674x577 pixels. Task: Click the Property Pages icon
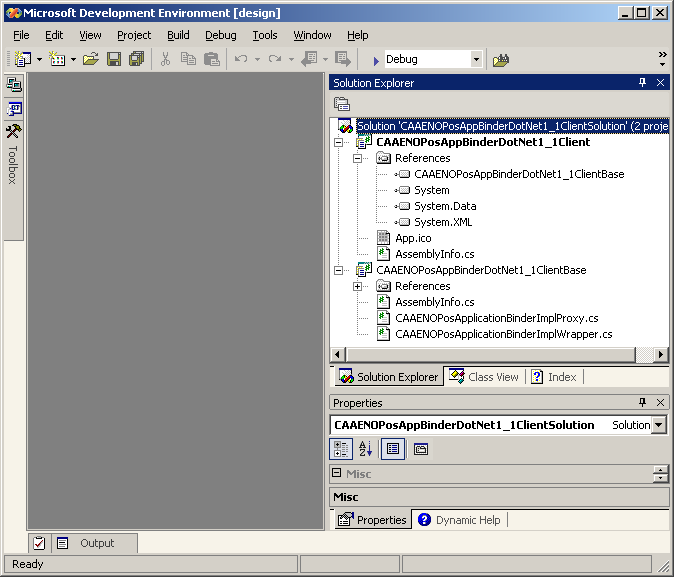click(x=421, y=449)
